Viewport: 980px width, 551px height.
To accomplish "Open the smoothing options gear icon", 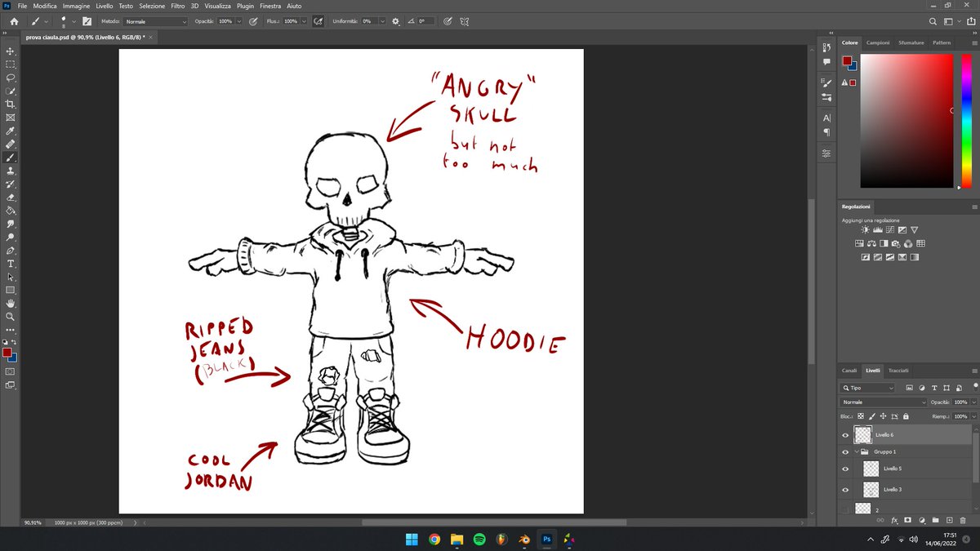I will 396,21.
